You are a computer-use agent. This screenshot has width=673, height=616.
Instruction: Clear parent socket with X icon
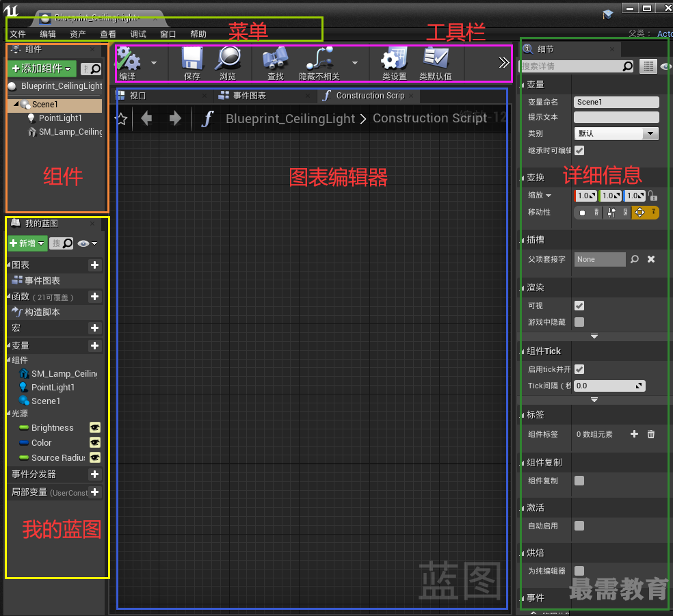coord(651,259)
